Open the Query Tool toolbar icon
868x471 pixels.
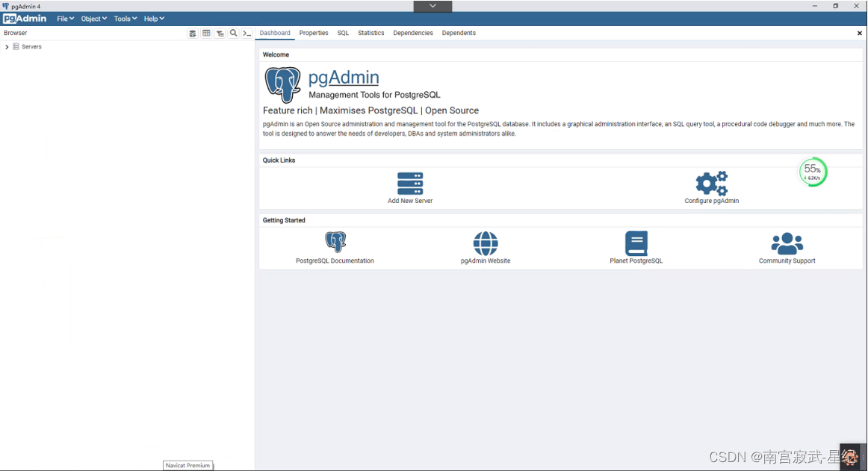coord(193,33)
